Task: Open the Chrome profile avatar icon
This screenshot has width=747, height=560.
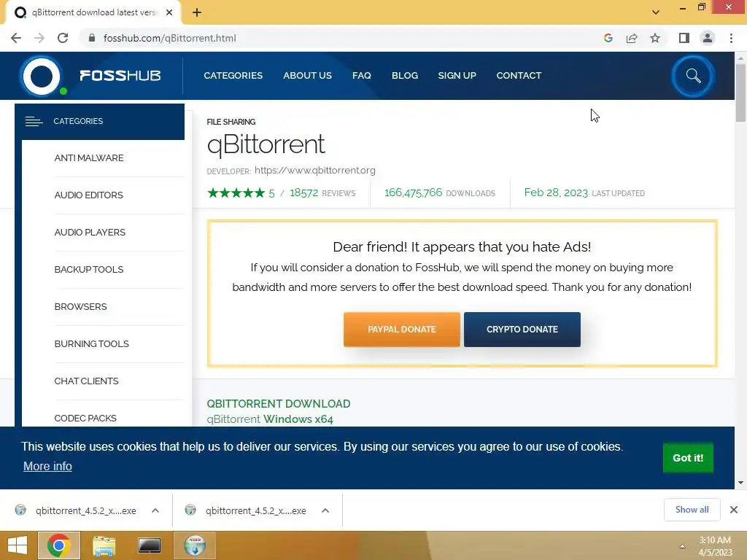Action: [708, 38]
